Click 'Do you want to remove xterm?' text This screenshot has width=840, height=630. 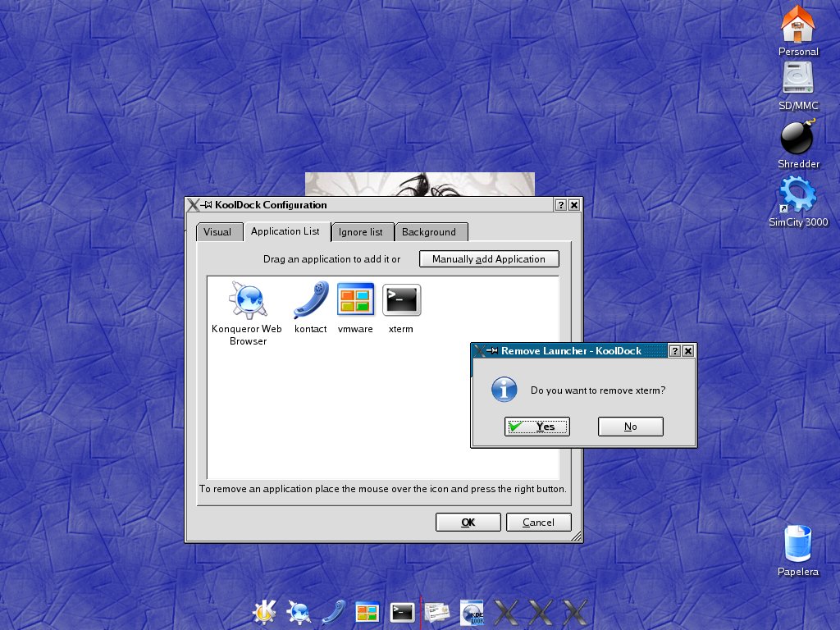click(598, 390)
